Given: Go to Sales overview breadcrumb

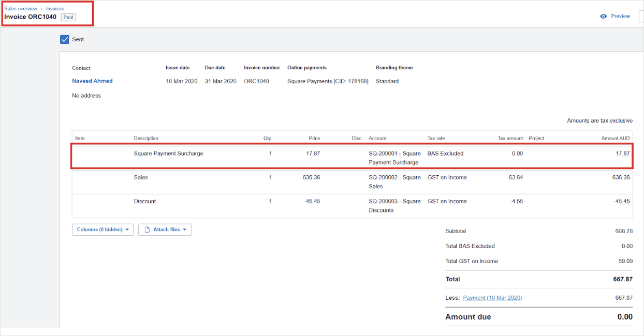Looking at the screenshot, I should (21, 9).
